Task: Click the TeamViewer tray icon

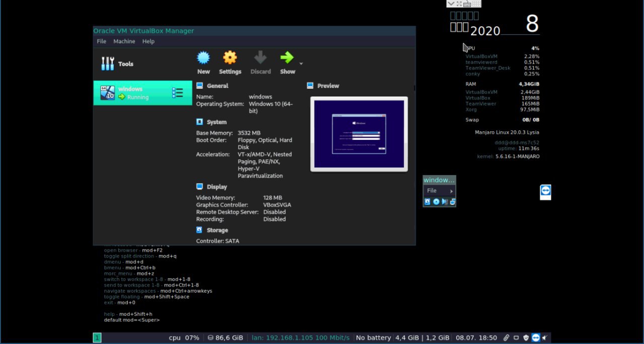Action: 535,337
